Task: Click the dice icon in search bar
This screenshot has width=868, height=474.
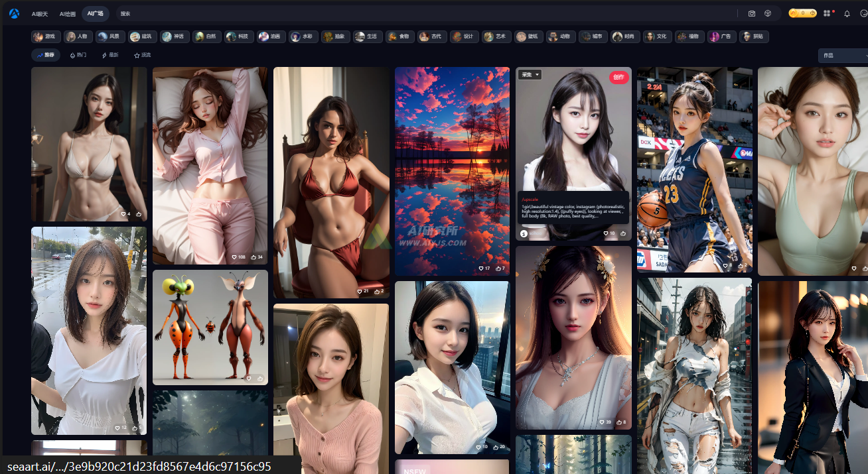Action: tap(768, 13)
